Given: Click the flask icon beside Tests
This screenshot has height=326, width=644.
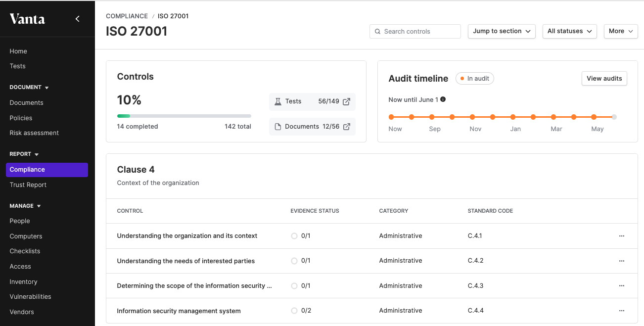Looking at the screenshot, I should click(278, 101).
